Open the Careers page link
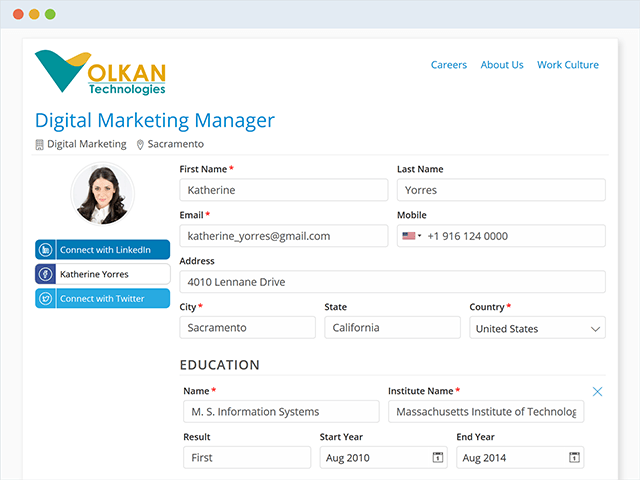640x480 pixels. pyautogui.click(x=449, y=65)
